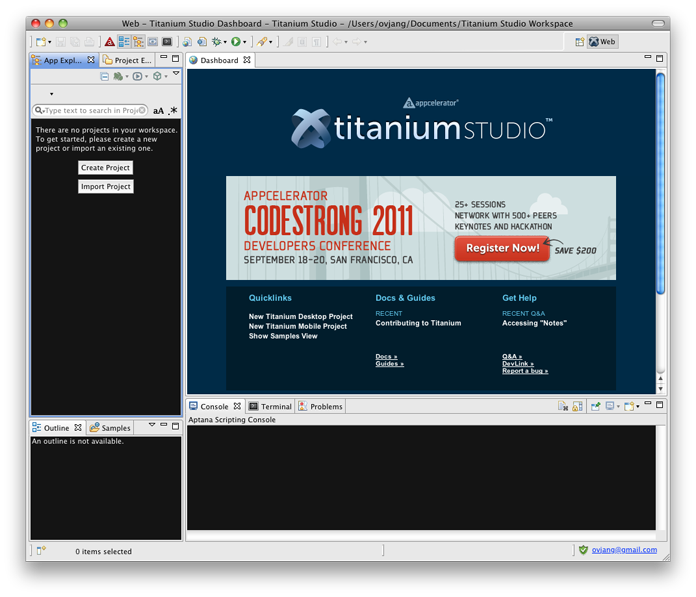Click the Dashboard vertical scrollbar thumb
The width and height of the screenshot is (696, 597).
tap(660, 183)
